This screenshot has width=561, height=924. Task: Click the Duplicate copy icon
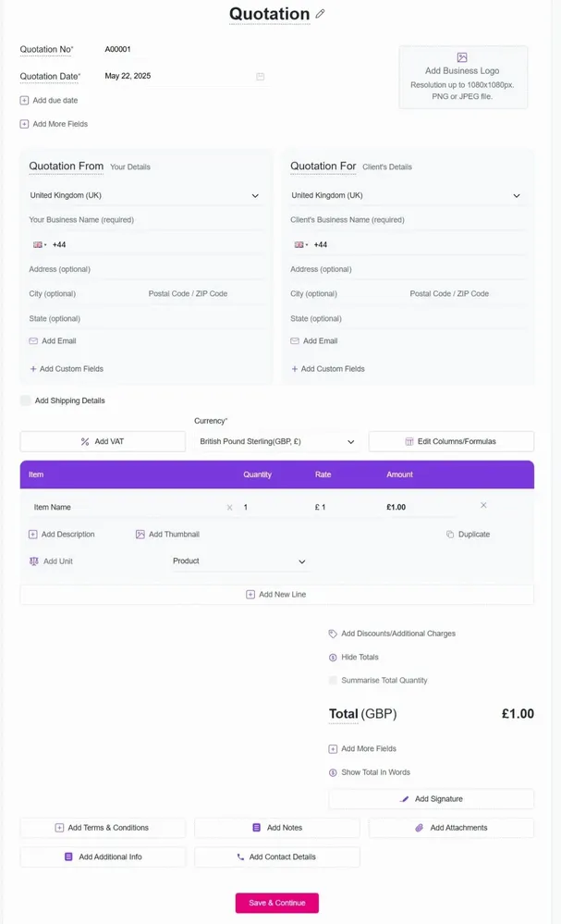[x=450, y=535]
